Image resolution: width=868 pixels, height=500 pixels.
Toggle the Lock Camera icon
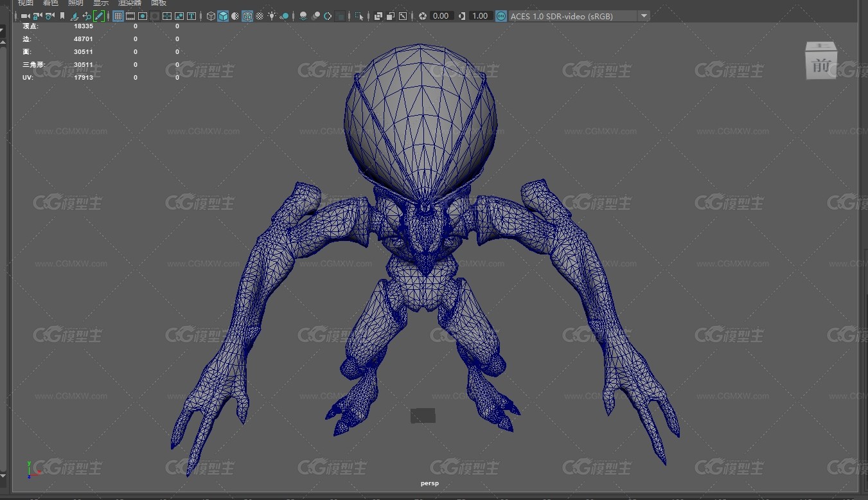click(x=37, y=16)
